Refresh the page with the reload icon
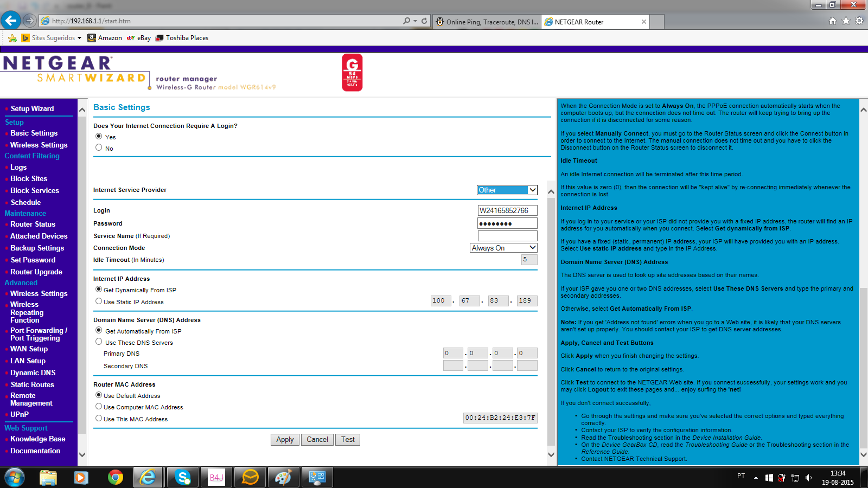Viewport: 868px width, 488px height. point(424,21)
